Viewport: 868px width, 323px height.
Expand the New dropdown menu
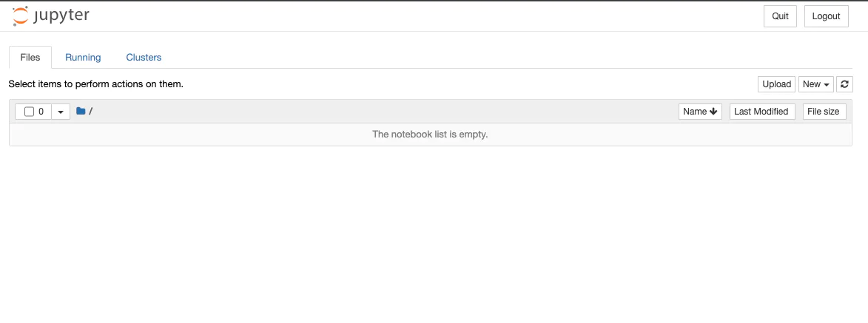(x=815, y=84)
